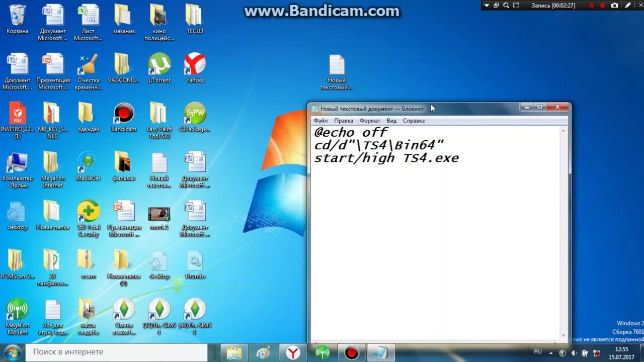Select the кино полицейс... folder icon
Viewport: 644px width, 362px height.
(x=159, y=22)
